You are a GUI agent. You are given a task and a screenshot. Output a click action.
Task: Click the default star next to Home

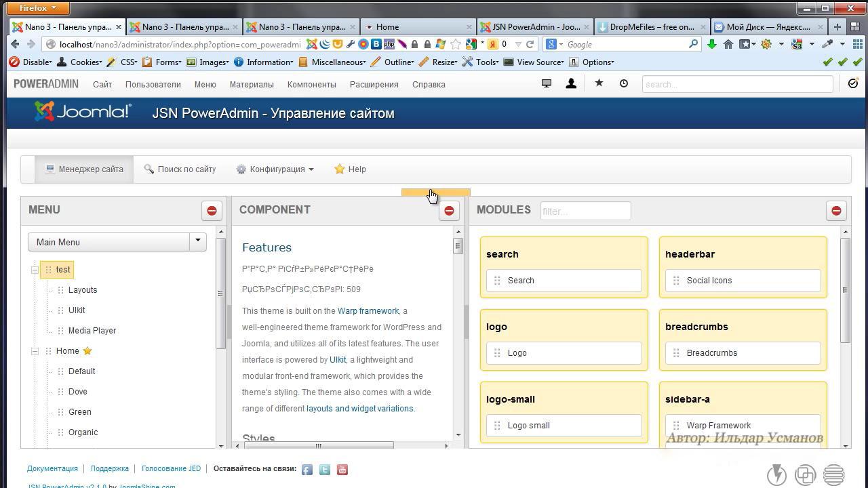[x=87, y=351]
